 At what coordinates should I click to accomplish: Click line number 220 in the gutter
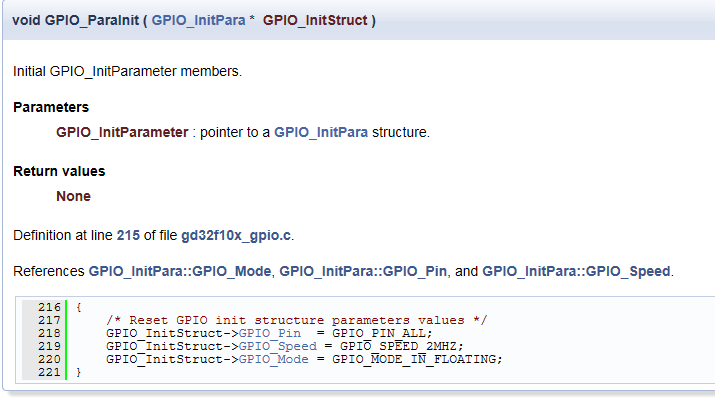tap(49, 360)
